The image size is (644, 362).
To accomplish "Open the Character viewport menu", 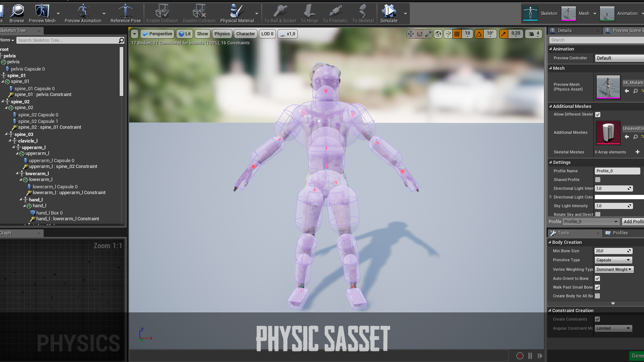I will [246, 34].
